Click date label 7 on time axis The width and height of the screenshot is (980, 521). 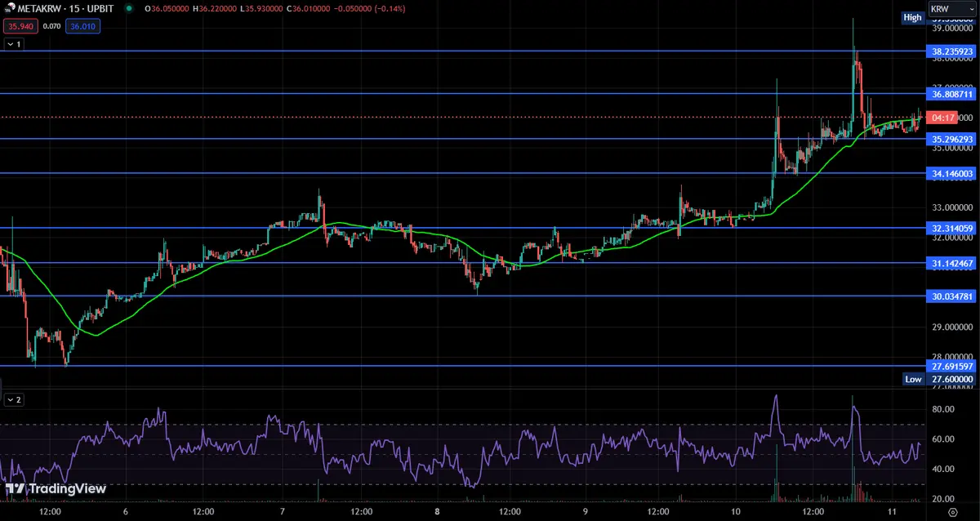(282, 511)
